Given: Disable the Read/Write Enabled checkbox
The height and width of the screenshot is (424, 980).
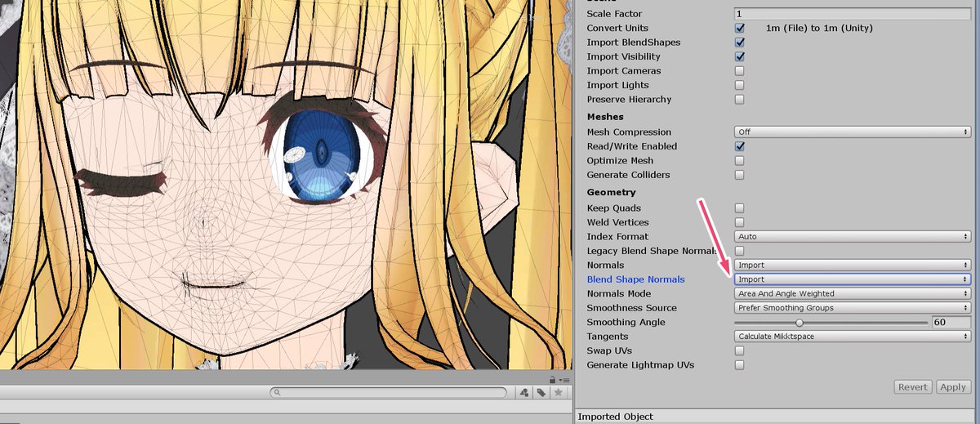Looking at the screenshot, I should 740,146.
